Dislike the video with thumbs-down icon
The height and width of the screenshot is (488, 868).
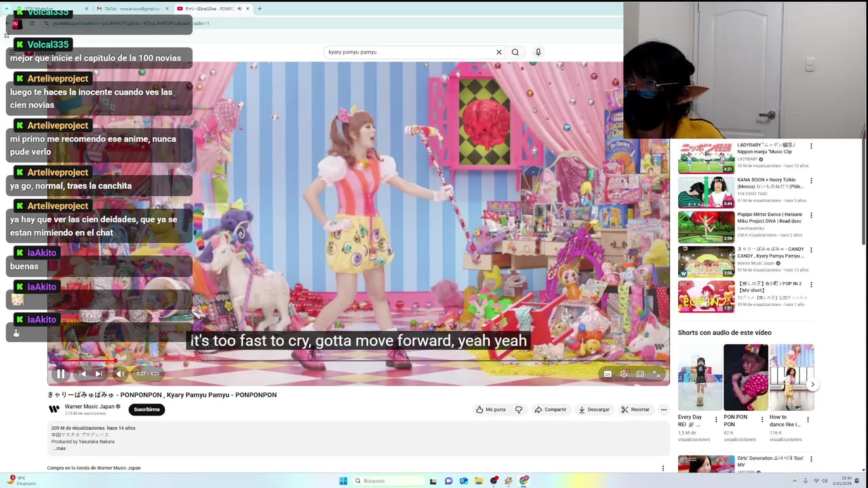pyautogui.click(x=519, y=409)
